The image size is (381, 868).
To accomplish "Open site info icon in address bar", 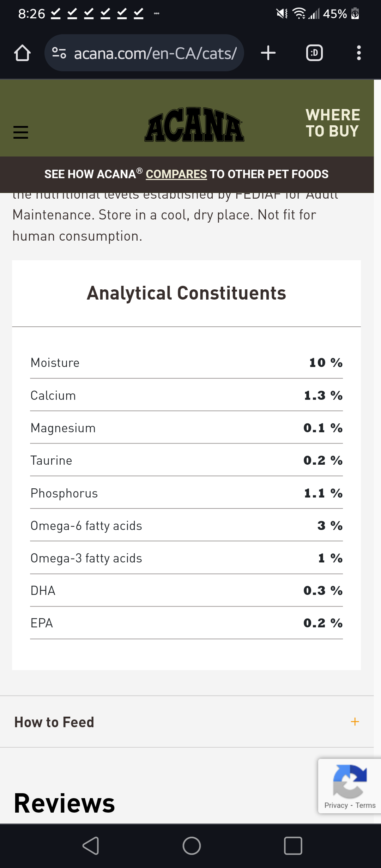I will (x=59, y=53).
